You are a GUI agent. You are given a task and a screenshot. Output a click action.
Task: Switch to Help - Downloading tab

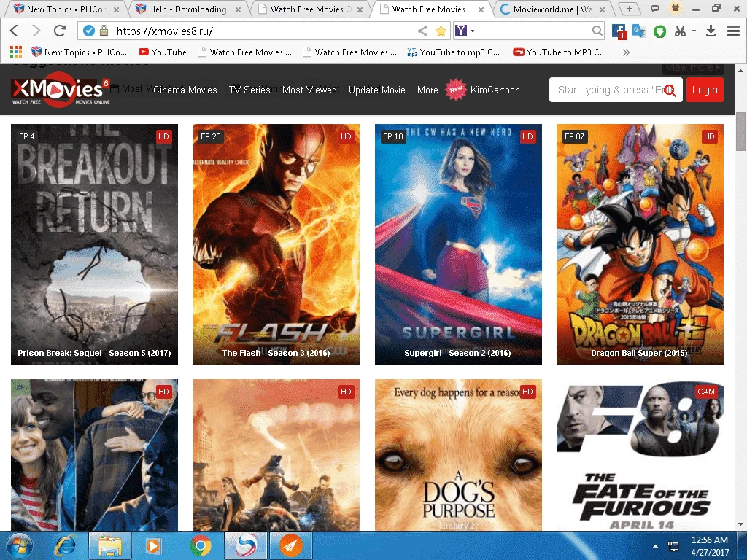(187, 9)
